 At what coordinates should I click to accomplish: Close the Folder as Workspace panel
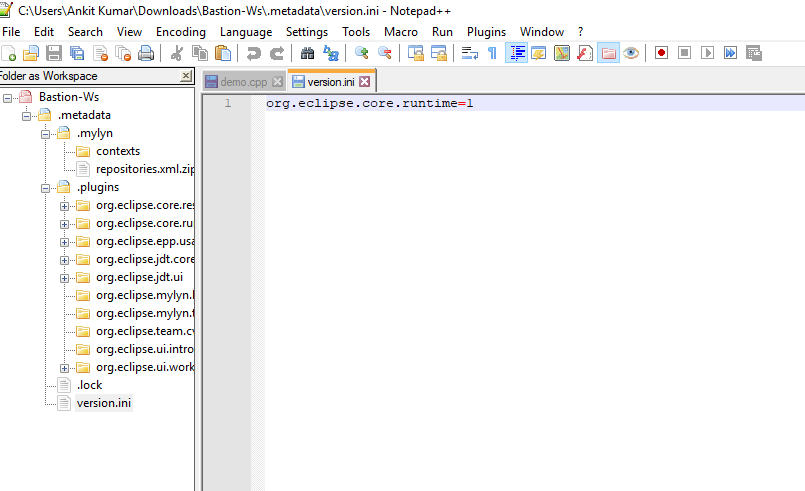point(186,76)
